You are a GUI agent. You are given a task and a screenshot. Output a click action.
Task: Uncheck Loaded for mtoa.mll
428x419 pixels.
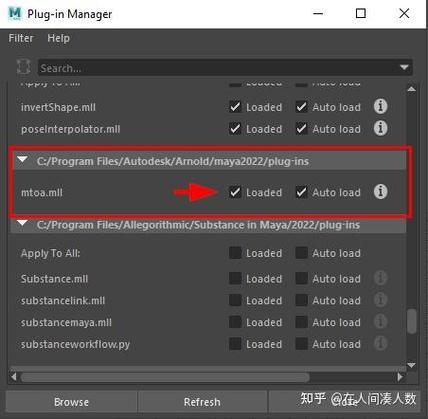tap(235, 192)
